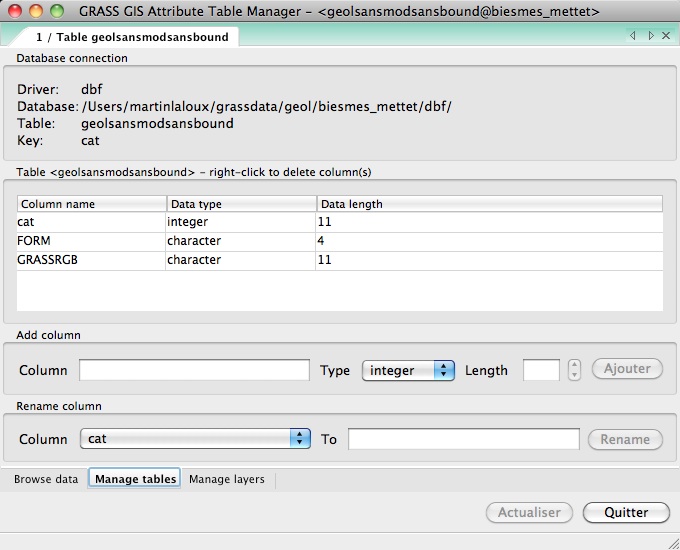
Task: Select the Manage tables tab
Action: [x=135, y=479]
